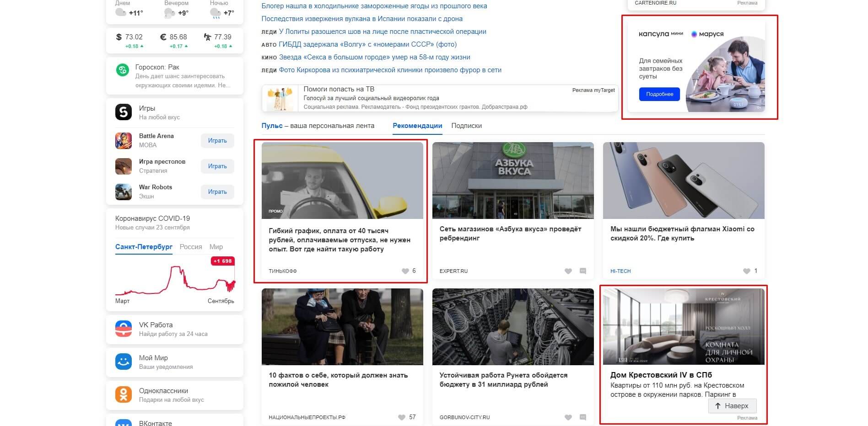Click the evening weather cloud icon
The width and height of the screenshot is (868, 426).
(169, 13)
